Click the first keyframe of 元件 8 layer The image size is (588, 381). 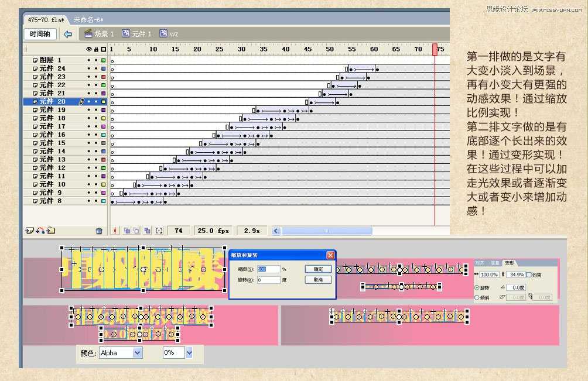112,202
